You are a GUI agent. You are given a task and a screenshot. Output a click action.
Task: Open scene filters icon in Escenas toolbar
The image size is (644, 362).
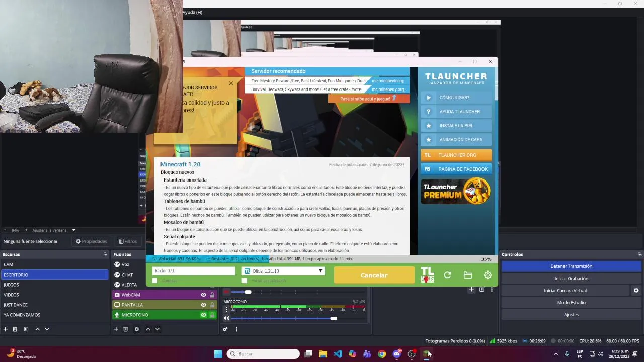26,329
